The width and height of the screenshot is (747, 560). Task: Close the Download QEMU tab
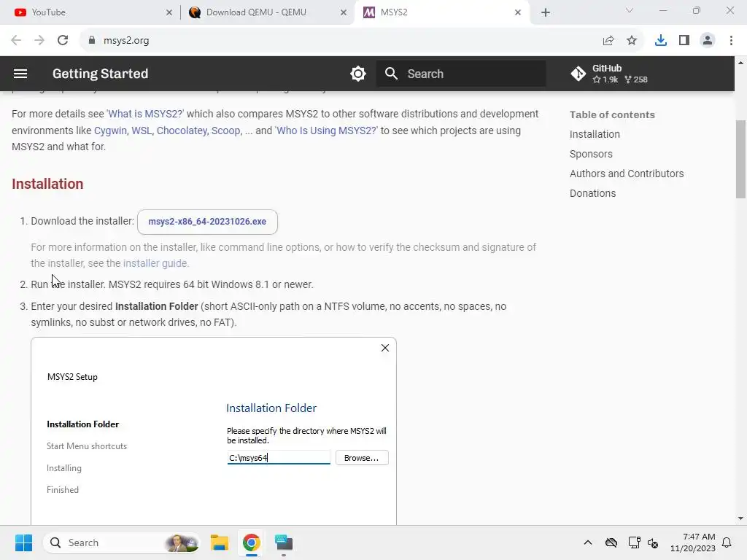344,13
